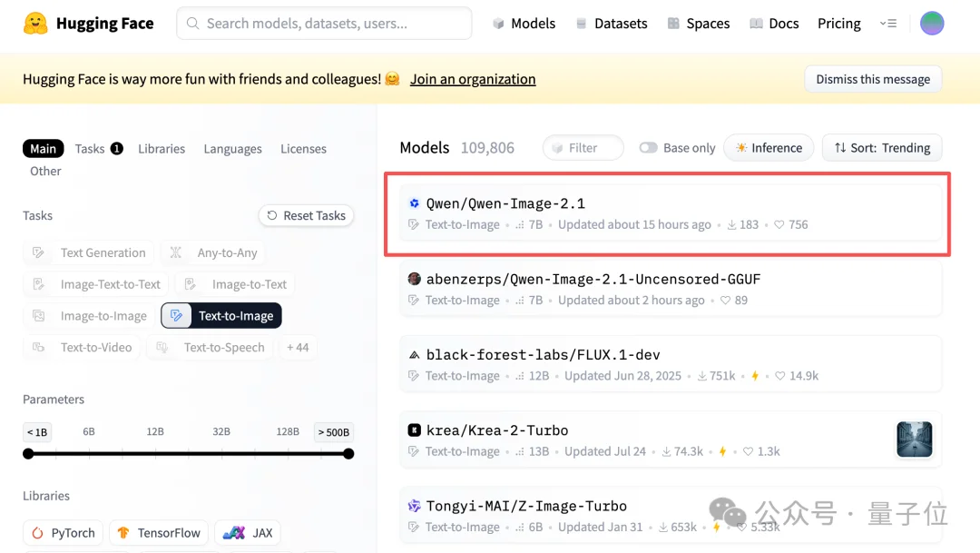Switch to the Main filter tab
Screen dimensions: 980x553
pyautogui.click(x=44, y=149)
